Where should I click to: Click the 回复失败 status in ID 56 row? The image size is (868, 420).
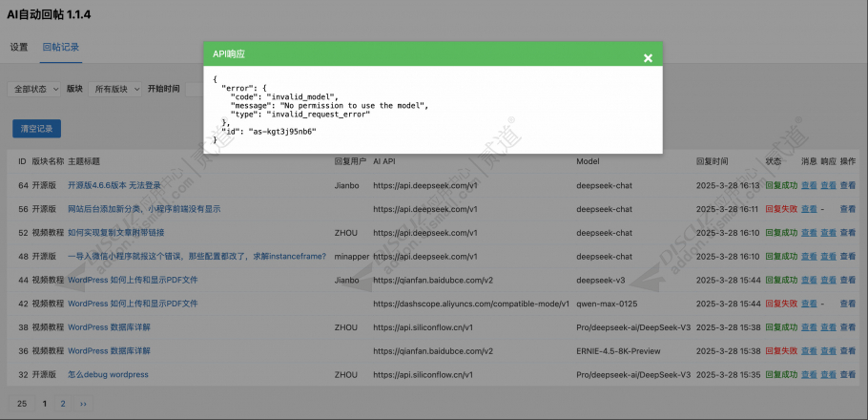click(781, 209)
